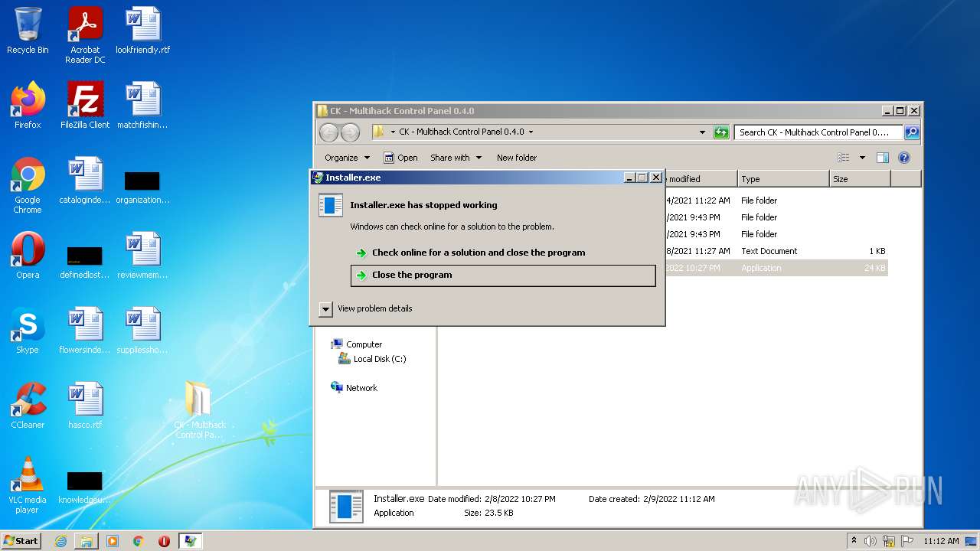Open the Organize dropdown menu

347,158
